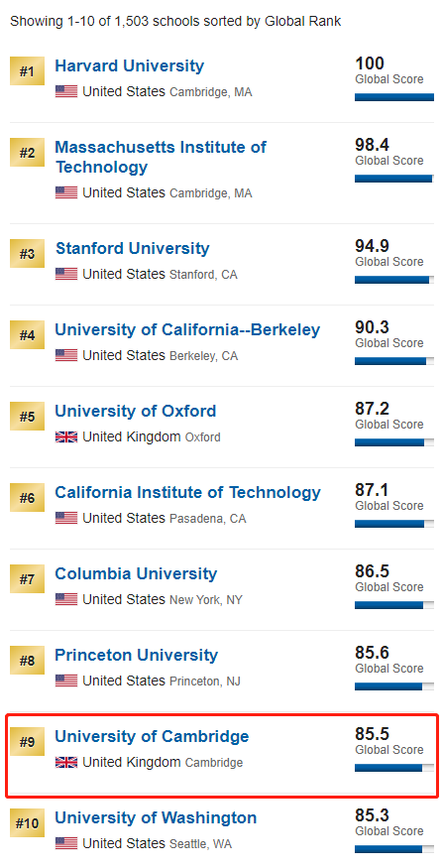The height and width of the screenshot is (868, 442).
Task: Open University of California--Berkeley link
Action: tap(187, 330)
